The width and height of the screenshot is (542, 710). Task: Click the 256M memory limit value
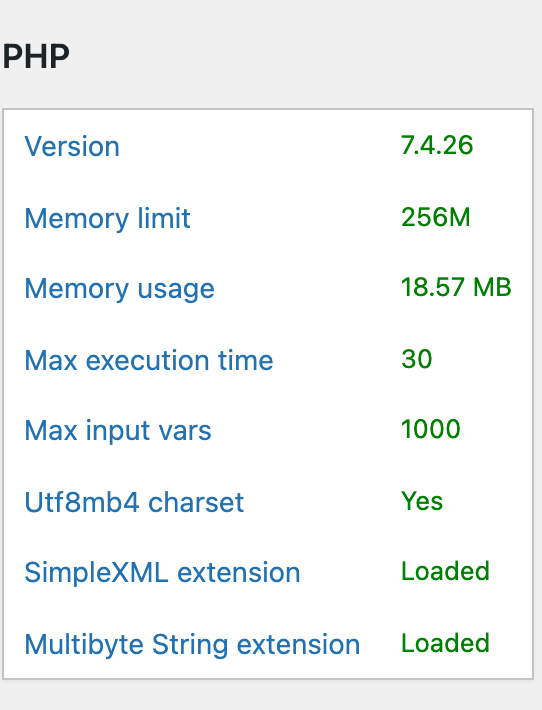(x=436, y=217)
